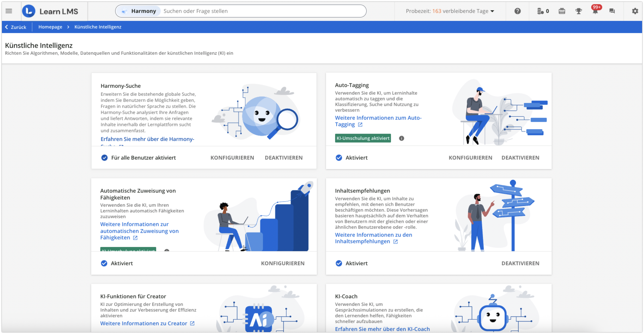Image resolution: width=644 pixels, height=334 pixels.
Task: Click Inhaltsempfehlungen Aktiviert checkmark icon
Action: [x=339, y=263]
